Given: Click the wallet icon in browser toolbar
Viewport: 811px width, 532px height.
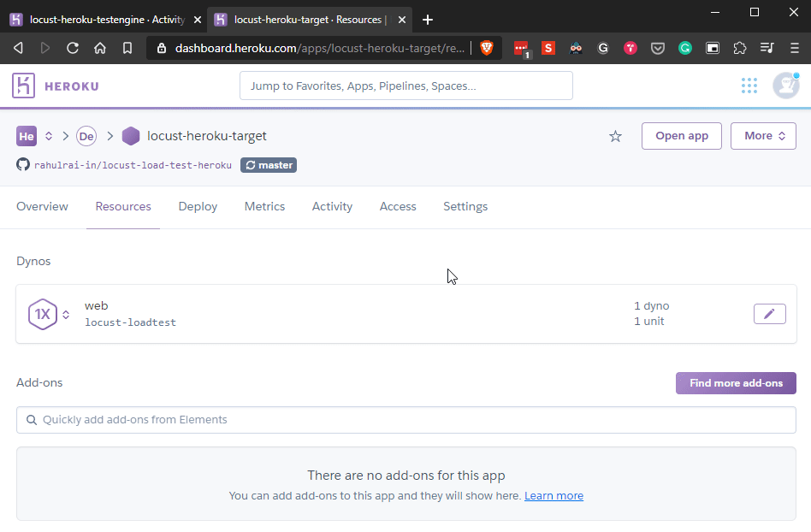Looking at the screenshot, I should 713,48.
